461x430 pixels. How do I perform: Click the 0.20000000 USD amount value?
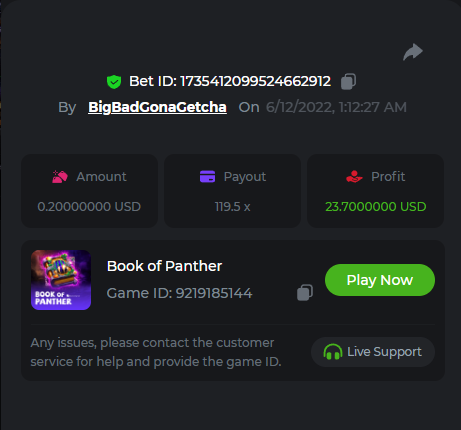point(89,207)
